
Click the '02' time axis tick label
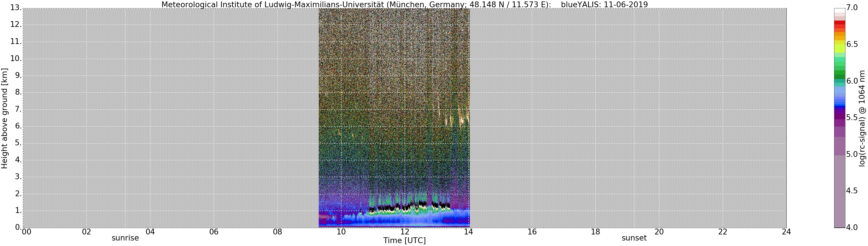coord(87,232)
